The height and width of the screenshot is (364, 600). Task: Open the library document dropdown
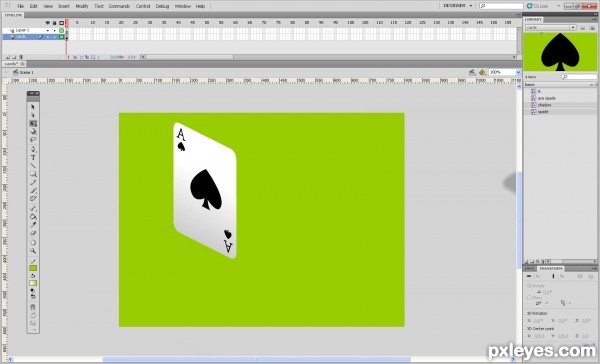pyautogui.click(x=550, y=28)
